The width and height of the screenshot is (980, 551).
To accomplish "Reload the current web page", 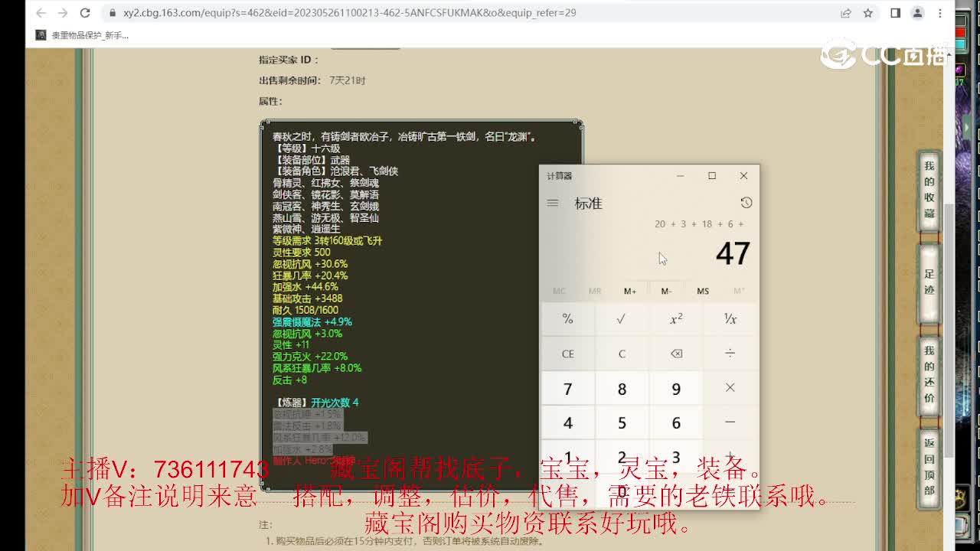I will (x=85, y=13).
